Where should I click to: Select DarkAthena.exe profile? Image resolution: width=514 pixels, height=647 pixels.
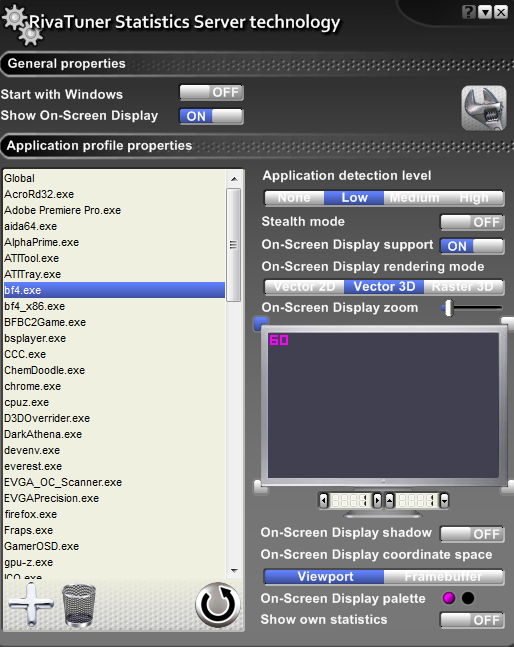pos(114,434)
